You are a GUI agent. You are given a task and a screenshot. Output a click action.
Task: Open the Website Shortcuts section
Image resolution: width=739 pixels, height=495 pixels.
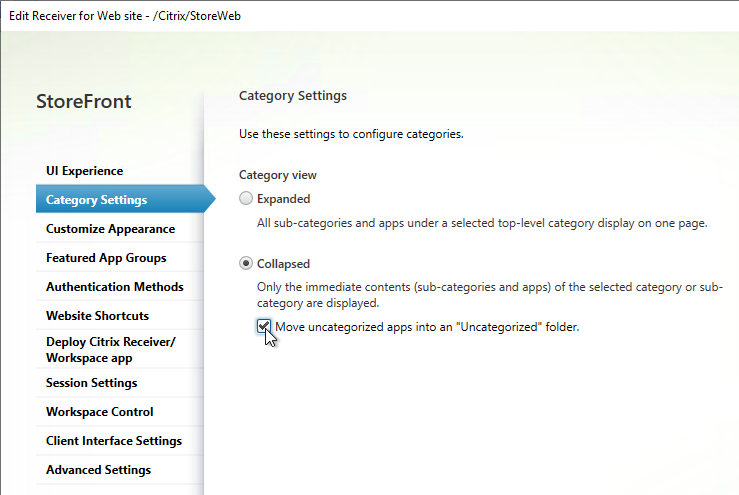pyautogui.click(x=120, y=315)
